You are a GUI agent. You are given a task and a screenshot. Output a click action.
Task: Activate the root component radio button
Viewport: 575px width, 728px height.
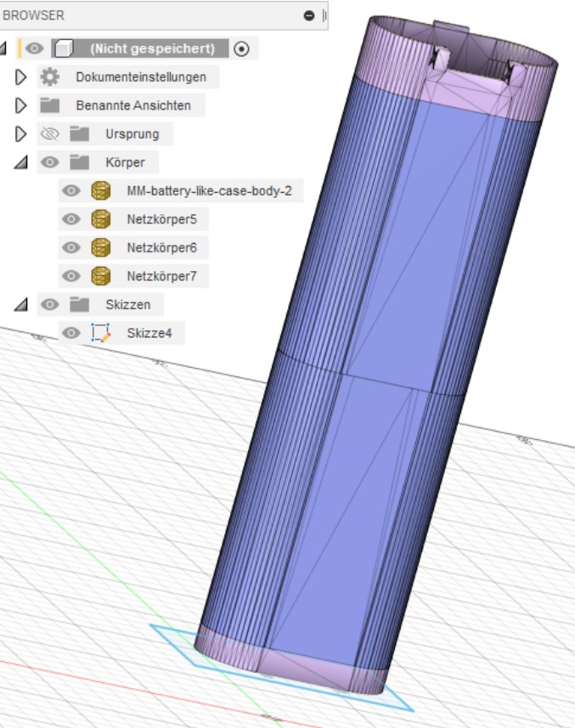(241, 48)
